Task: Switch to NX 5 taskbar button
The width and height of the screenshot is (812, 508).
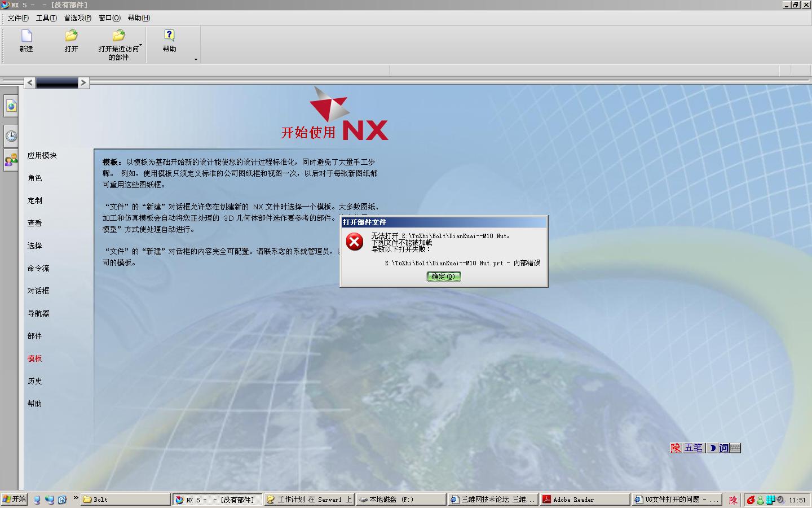Action: point(217,500)
